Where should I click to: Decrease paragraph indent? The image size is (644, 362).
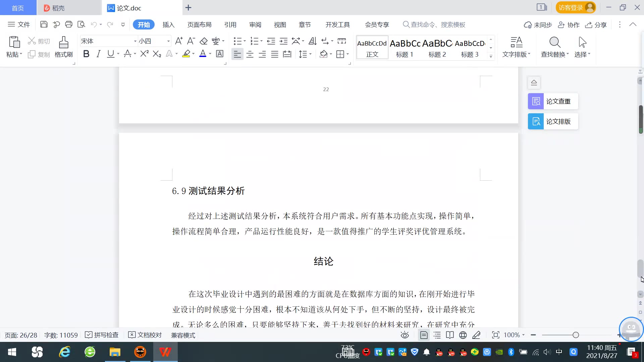tap(271, 41)
